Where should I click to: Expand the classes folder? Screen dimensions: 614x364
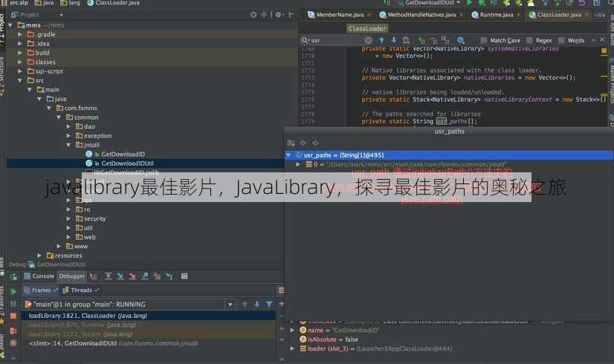20,62
